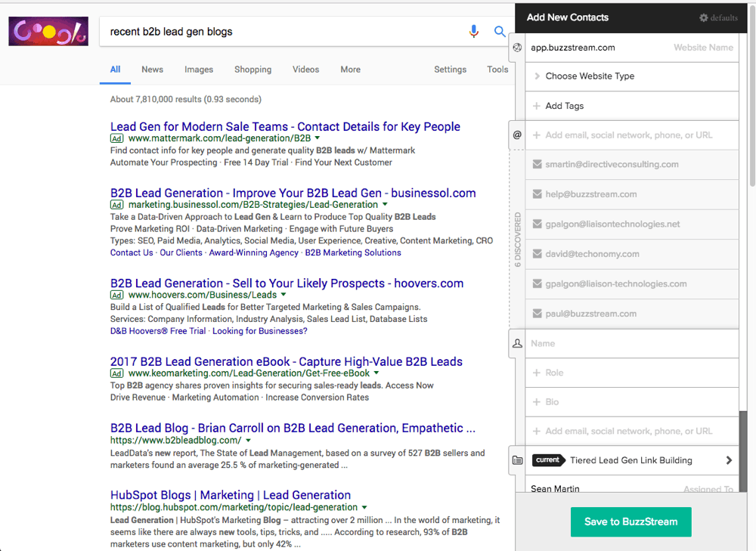Screen dimensions: 756x551
Task: Open Tiered Lead Gen Link Building chevron
Action: (x=729, y=460)
